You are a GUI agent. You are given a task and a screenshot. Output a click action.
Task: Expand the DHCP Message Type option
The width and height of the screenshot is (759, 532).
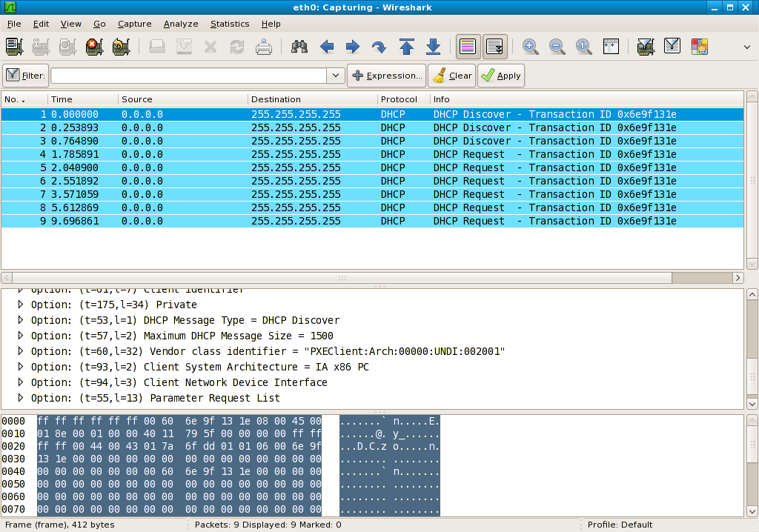pos(20,320)
